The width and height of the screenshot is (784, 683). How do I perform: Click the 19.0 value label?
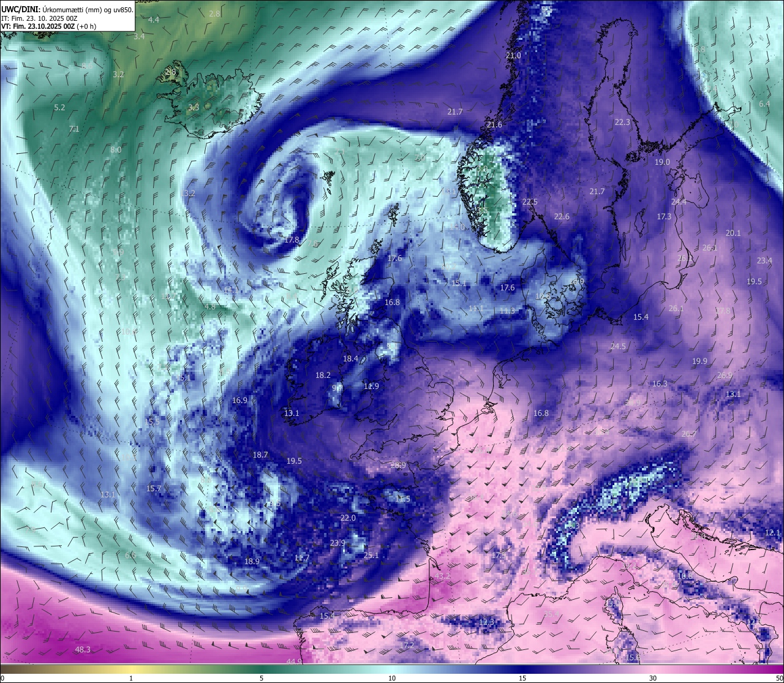[662, 162]
